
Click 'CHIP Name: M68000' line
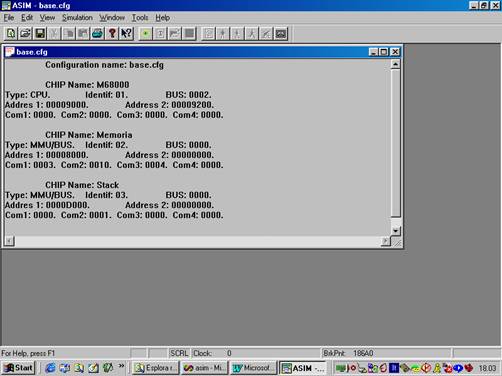(87, 85)
